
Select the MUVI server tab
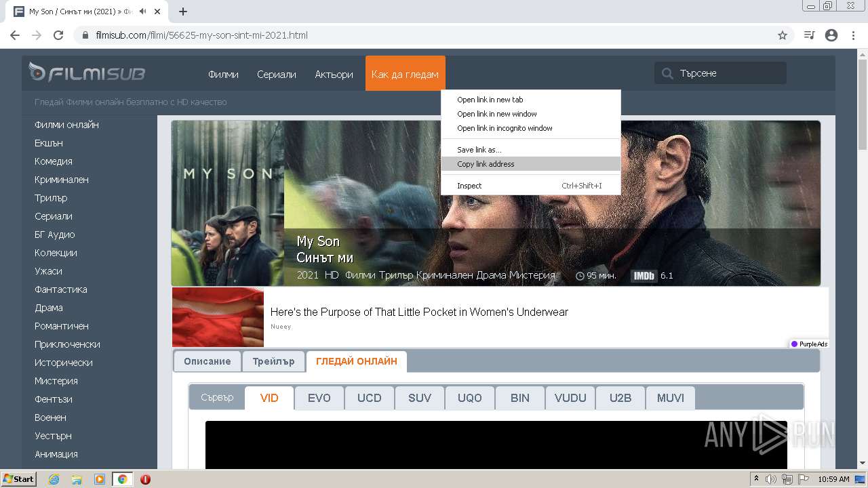point(670,398)
